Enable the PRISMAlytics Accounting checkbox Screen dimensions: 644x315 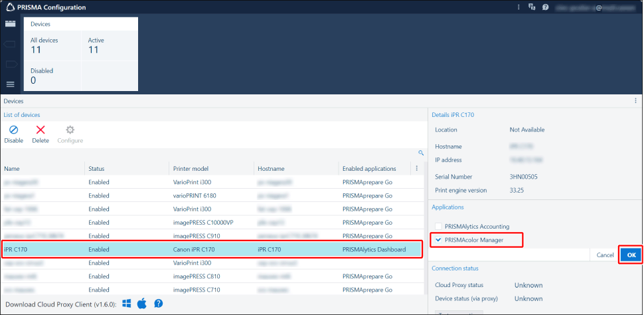click(438, 227)
